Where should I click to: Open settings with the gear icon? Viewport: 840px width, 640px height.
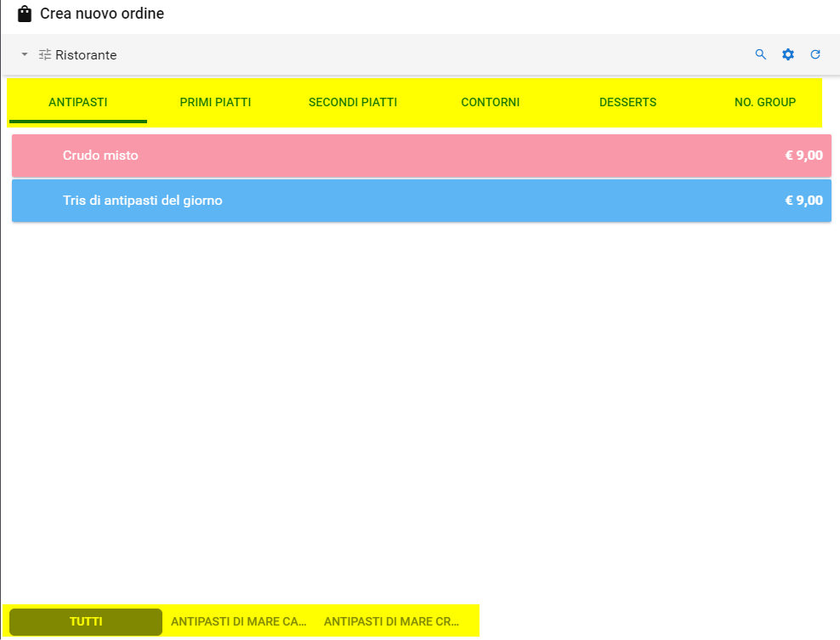click(788, 54)
